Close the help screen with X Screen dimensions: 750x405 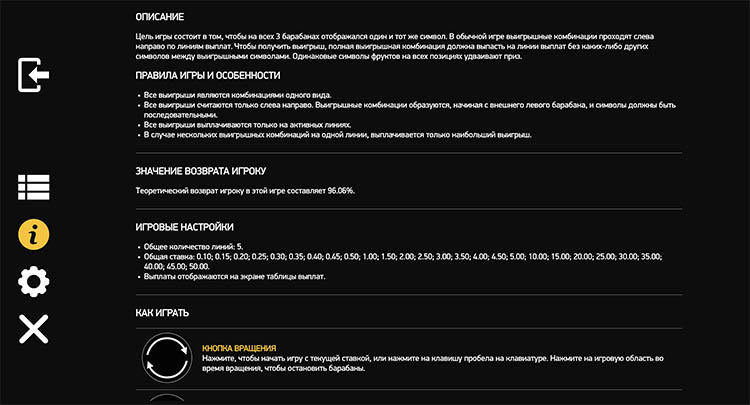click(x=34, y=328)
